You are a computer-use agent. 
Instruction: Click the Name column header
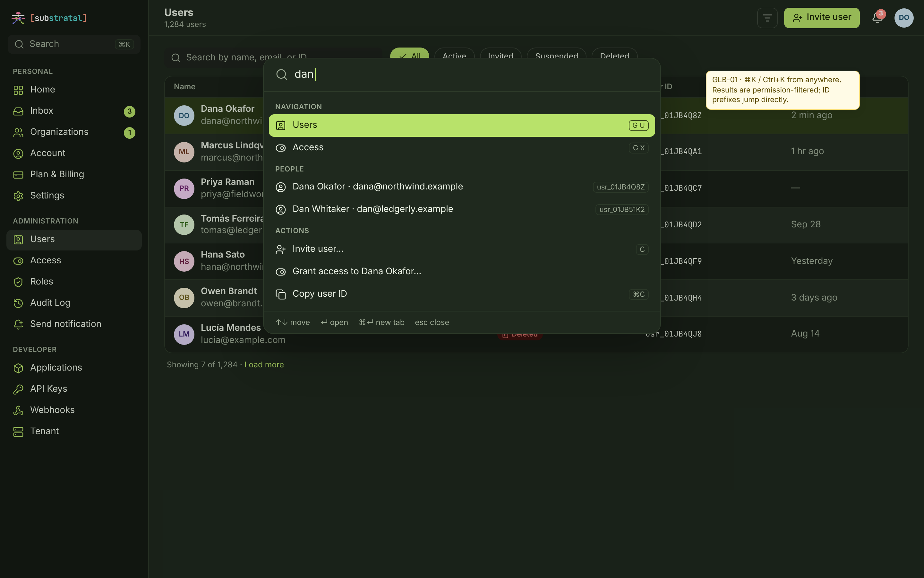(184, 87)
